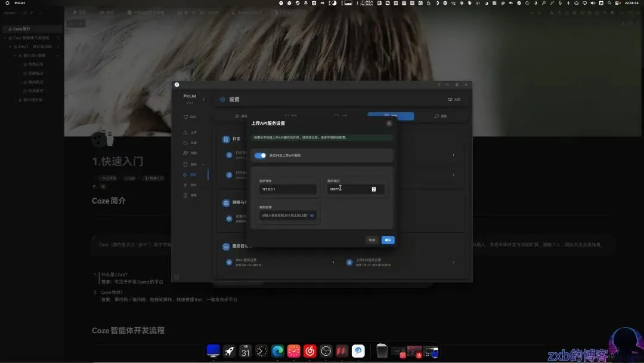Open the first 日志 row chevron
The width and height of the screenshot is (644, 363).
[454, 155]
